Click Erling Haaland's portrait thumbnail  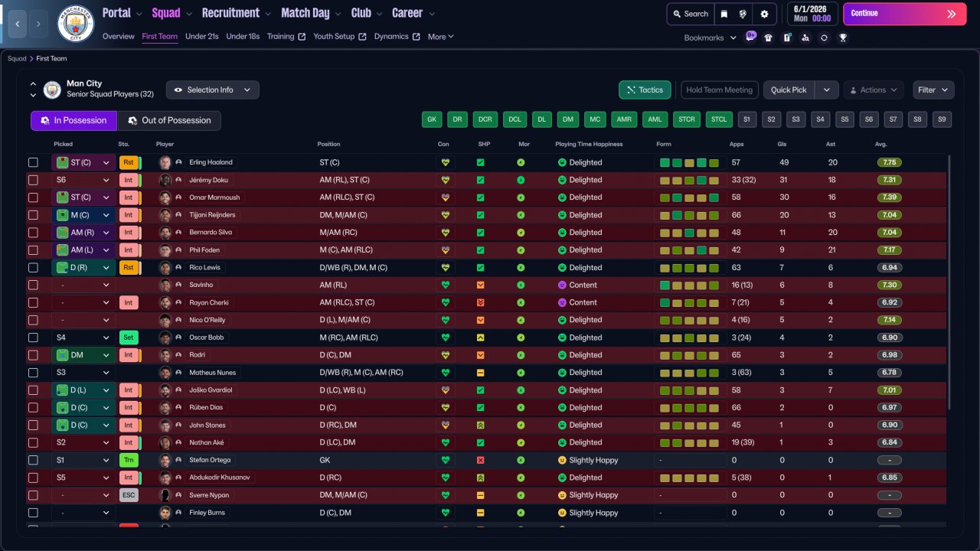coord(165,162)
